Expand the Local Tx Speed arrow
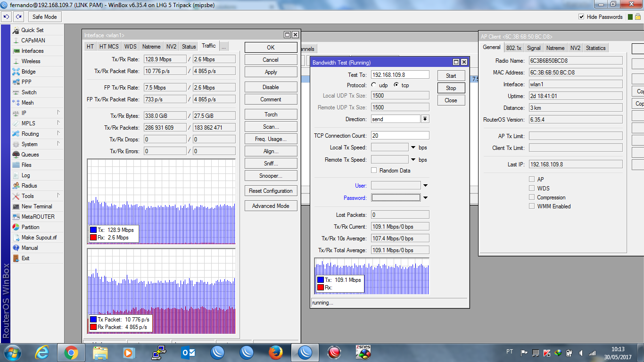Screen dimensions: 644x362 point(413,148)
